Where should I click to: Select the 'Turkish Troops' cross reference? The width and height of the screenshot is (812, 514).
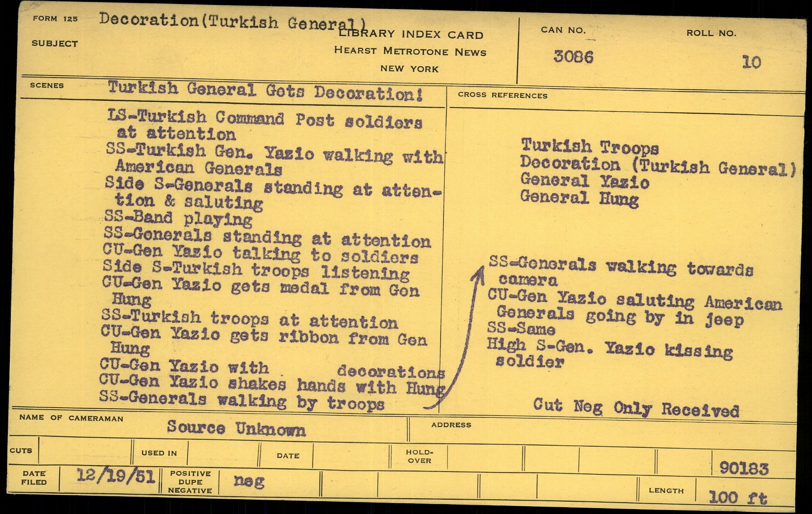(x=589, y=147)
